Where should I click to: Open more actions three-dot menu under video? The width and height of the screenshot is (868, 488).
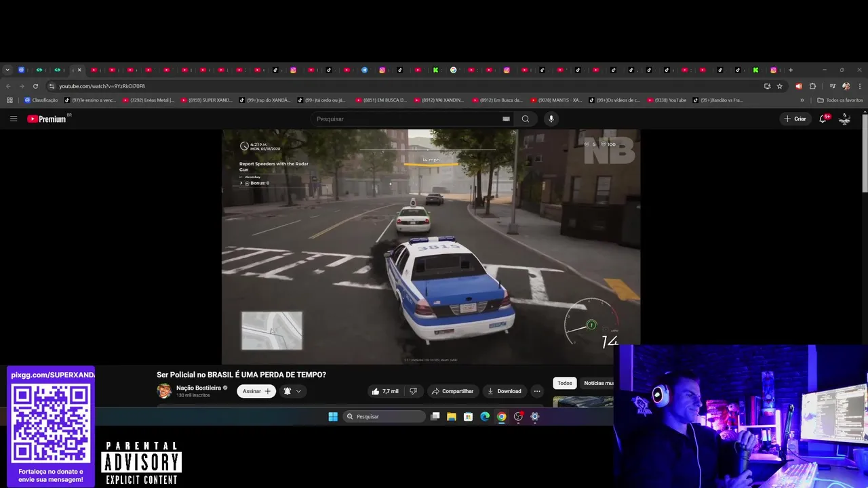click(537, 391)
